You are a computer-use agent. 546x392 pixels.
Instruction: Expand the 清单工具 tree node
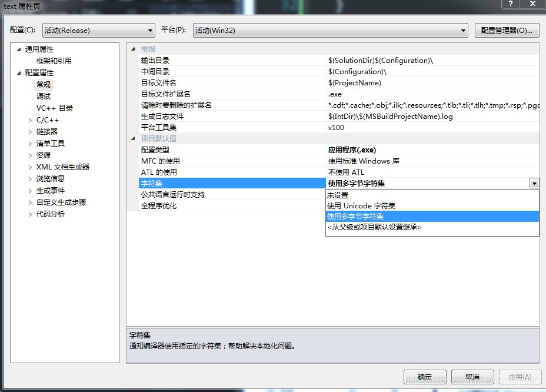pos(30,144)
